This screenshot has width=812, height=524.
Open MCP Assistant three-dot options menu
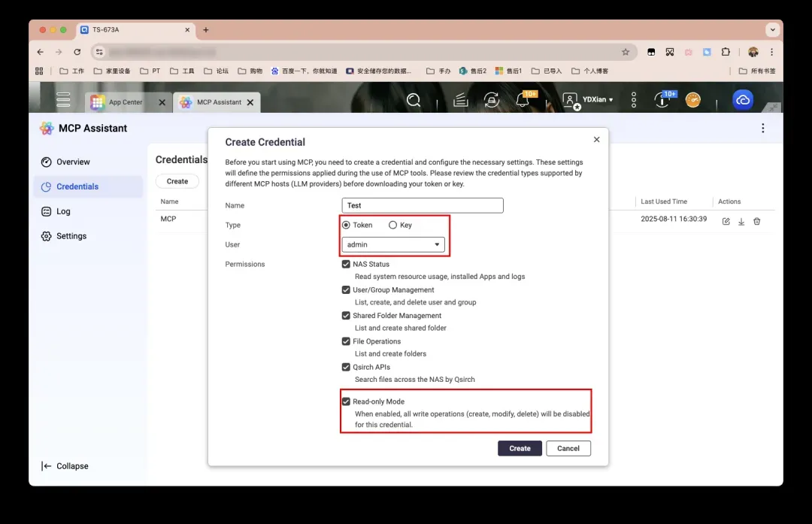[x=763, y=129]
